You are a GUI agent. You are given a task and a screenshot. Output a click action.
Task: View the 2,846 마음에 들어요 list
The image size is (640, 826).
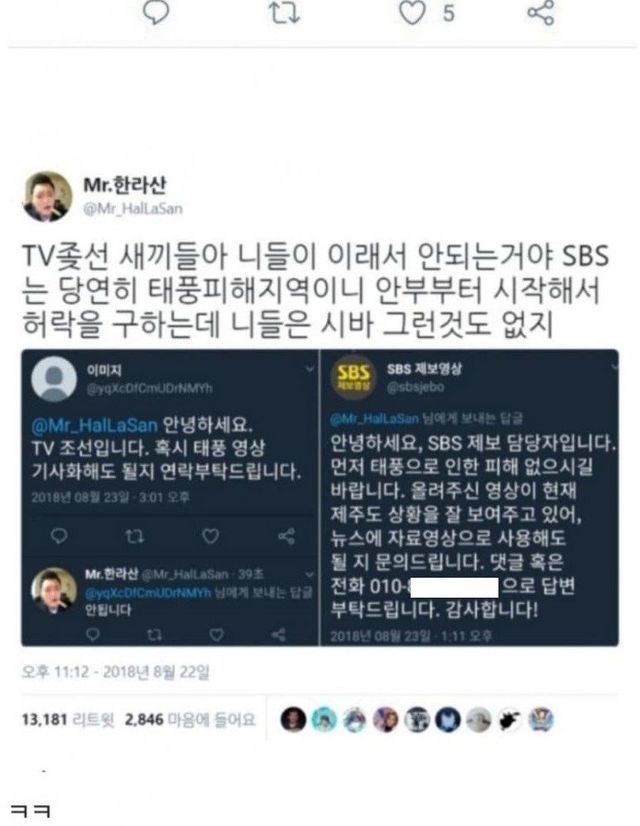(x=190, y=720)
